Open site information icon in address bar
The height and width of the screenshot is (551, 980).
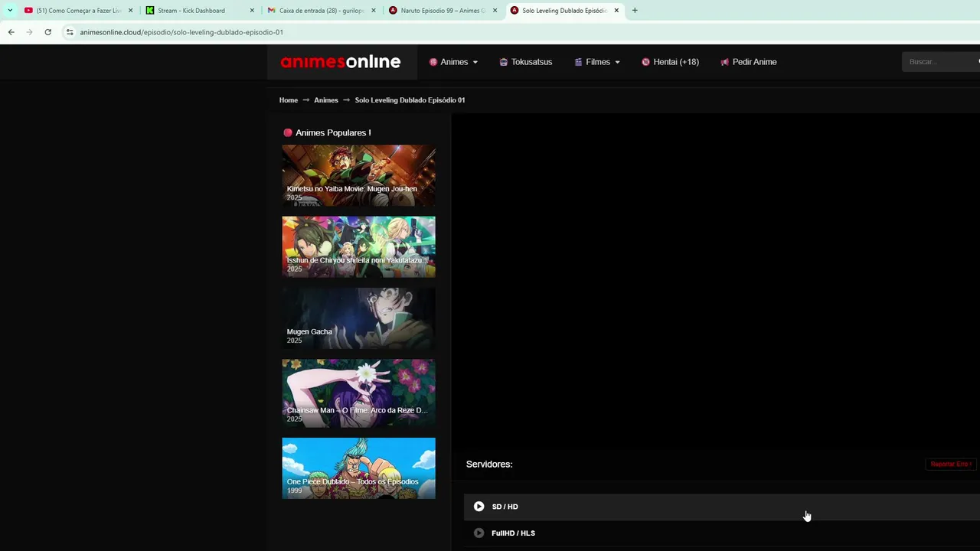tap(70, 32)
